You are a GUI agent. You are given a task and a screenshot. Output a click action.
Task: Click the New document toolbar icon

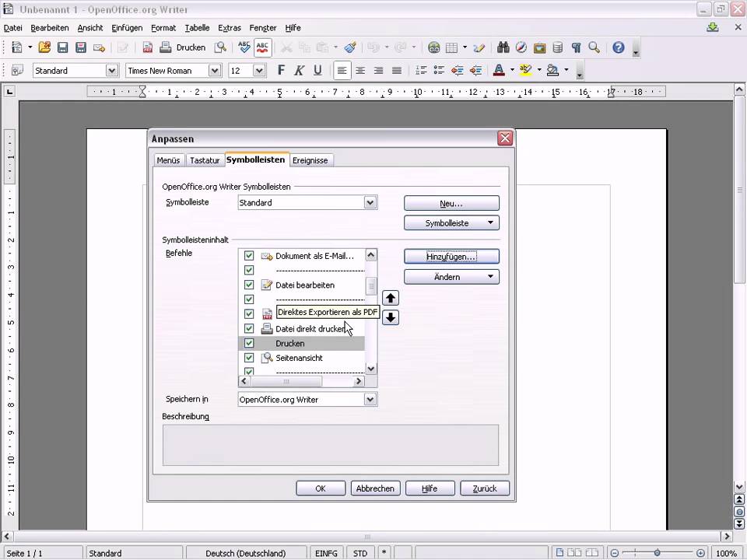(x=17, y=47)
